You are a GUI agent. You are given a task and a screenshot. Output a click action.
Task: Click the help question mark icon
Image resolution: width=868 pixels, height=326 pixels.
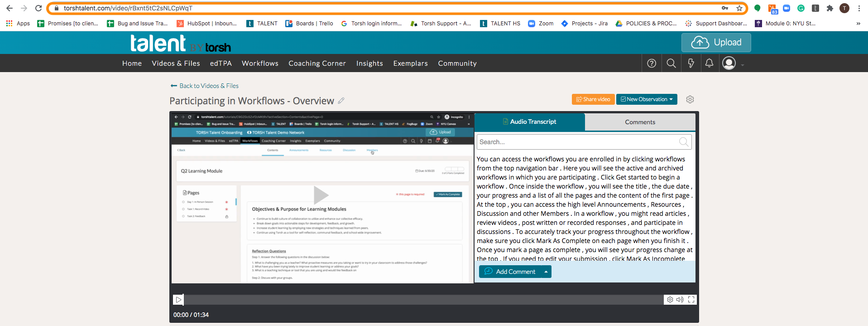(652, 63)
